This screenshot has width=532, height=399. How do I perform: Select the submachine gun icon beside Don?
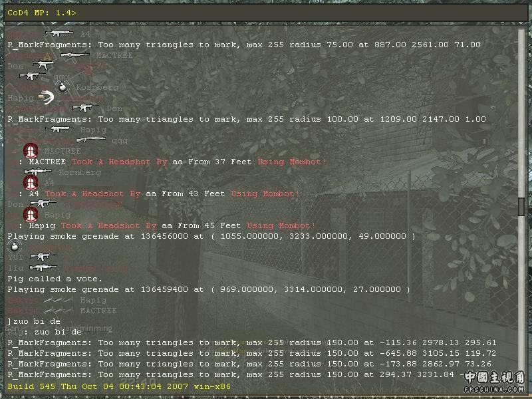click(x=43, y=65)
